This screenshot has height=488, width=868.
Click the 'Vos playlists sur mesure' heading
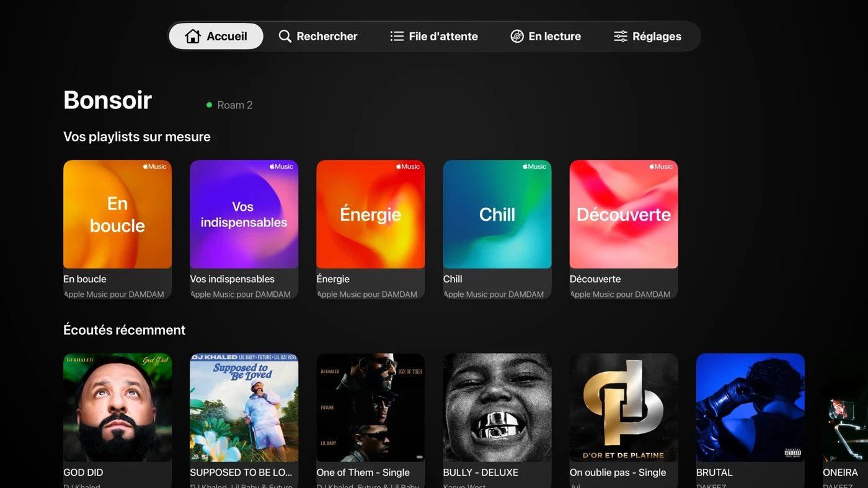tap(137, 137)
